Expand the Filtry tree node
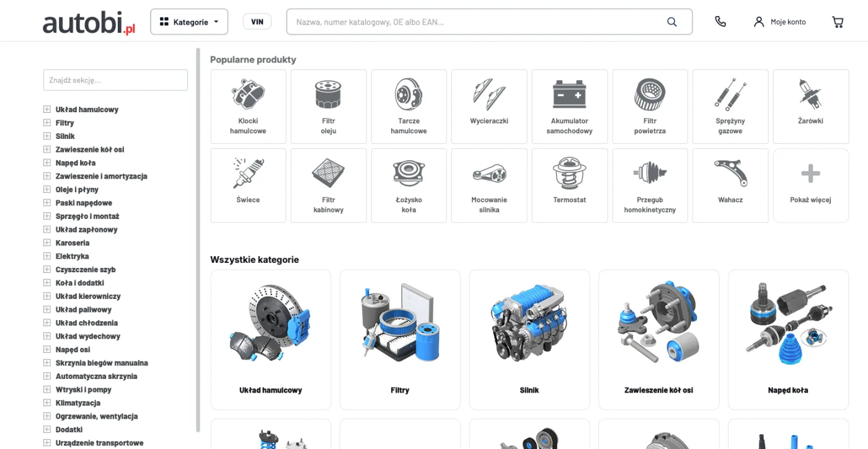868x449 pixels. coord(47,123)
